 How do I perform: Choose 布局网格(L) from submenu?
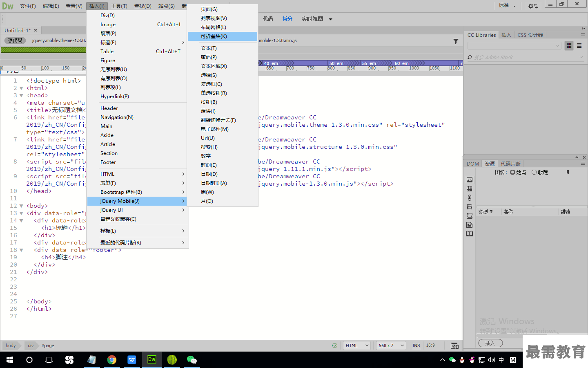[223, 27]
